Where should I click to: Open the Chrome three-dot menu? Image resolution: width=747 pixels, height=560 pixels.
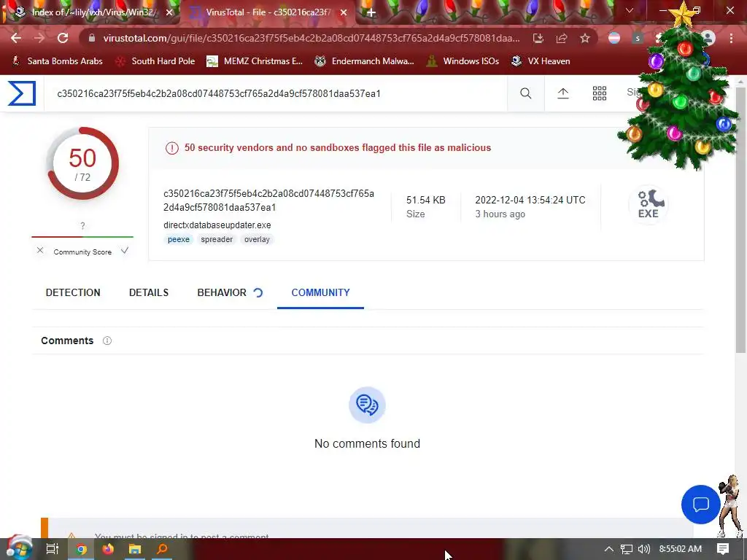(x=731, y=38)
